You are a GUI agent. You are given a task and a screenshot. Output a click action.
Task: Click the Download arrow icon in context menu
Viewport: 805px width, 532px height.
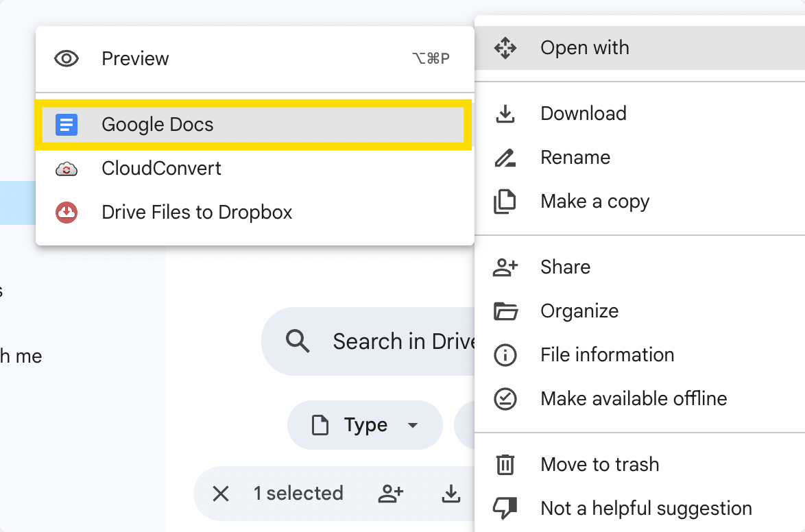[x=505, y=114]
